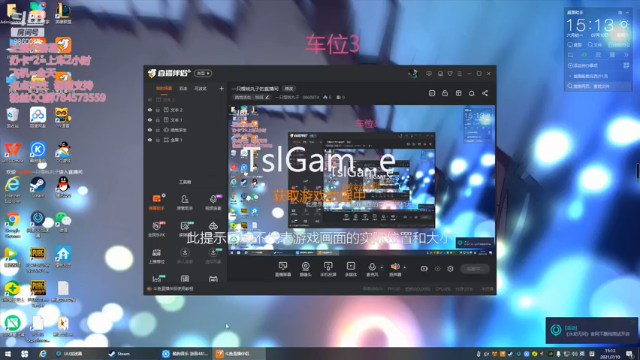Click the popup notification at bottom right
640x360 pixels.
pos(592,330)
